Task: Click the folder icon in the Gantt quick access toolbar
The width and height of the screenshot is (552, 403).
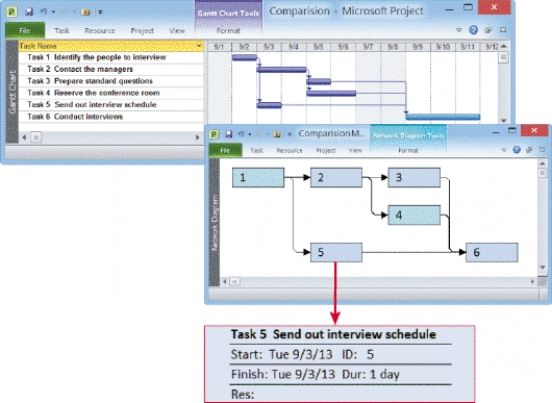Action: 85,12
